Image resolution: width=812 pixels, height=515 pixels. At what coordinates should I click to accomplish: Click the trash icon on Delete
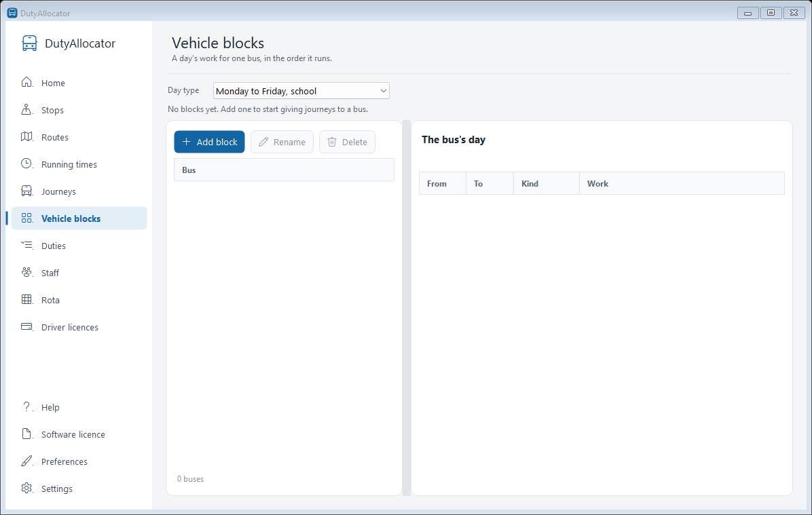coord(332,142)
